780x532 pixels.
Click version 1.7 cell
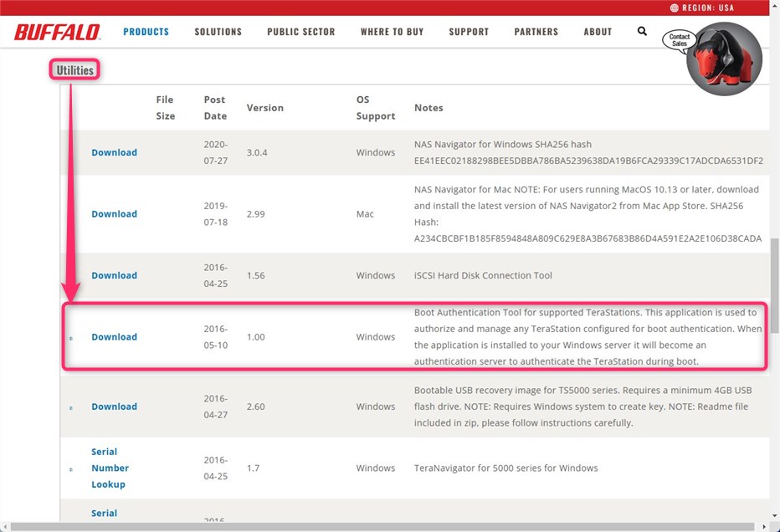pos(253,468)
